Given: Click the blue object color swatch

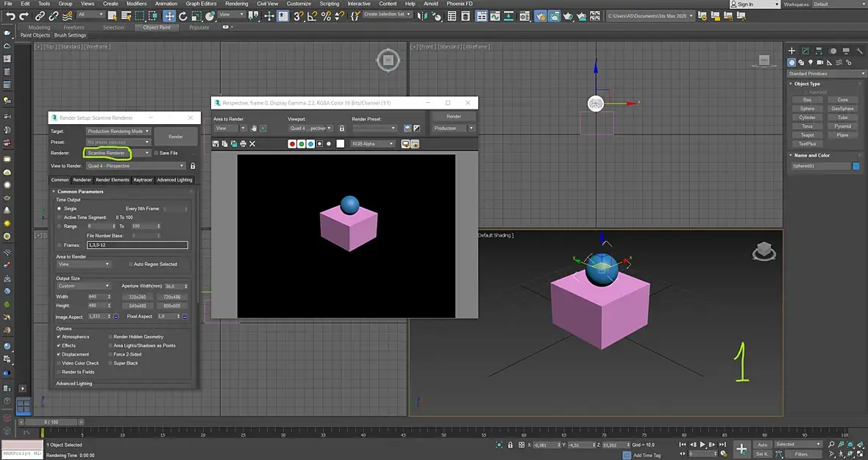Looking at the screenshot, I should 856,166.
